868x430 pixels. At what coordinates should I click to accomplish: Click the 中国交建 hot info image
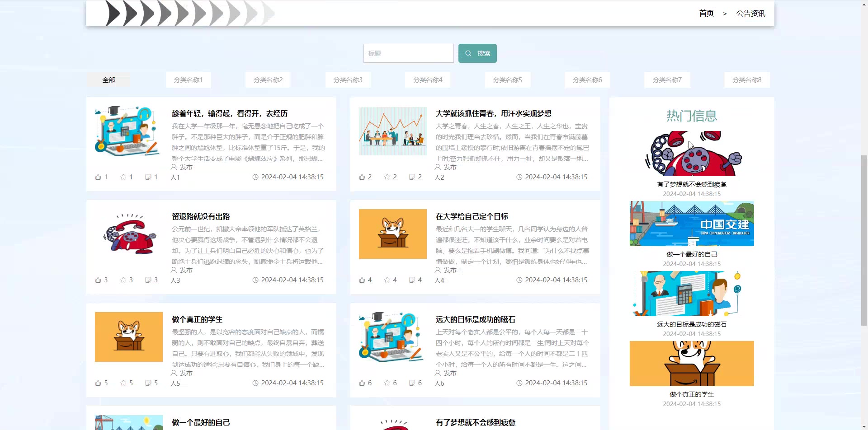pyautogui.click(x=692, y=224)
